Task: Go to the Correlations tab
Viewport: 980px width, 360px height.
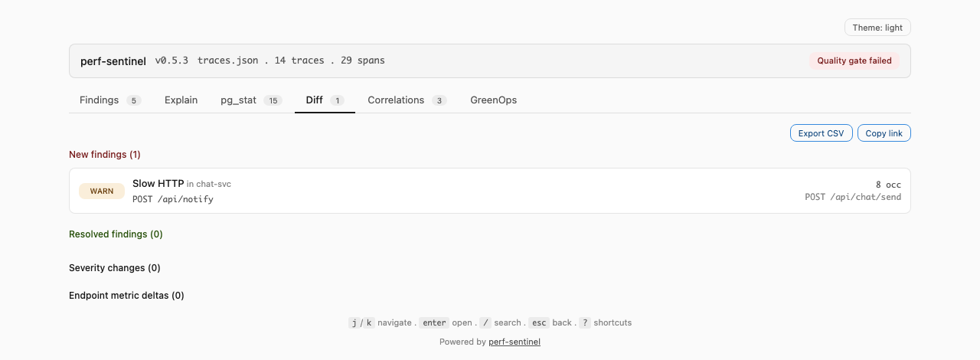Action: pos(407,100)
